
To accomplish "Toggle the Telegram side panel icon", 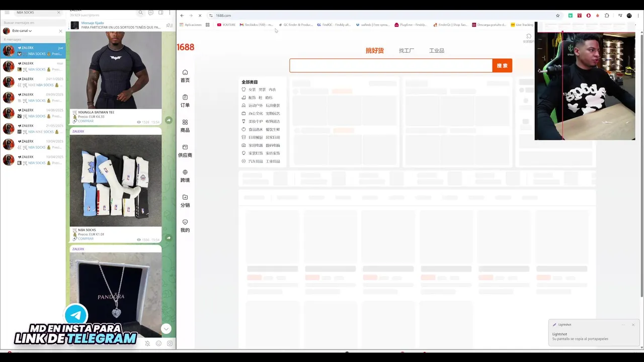I will [x=160, y=13].
